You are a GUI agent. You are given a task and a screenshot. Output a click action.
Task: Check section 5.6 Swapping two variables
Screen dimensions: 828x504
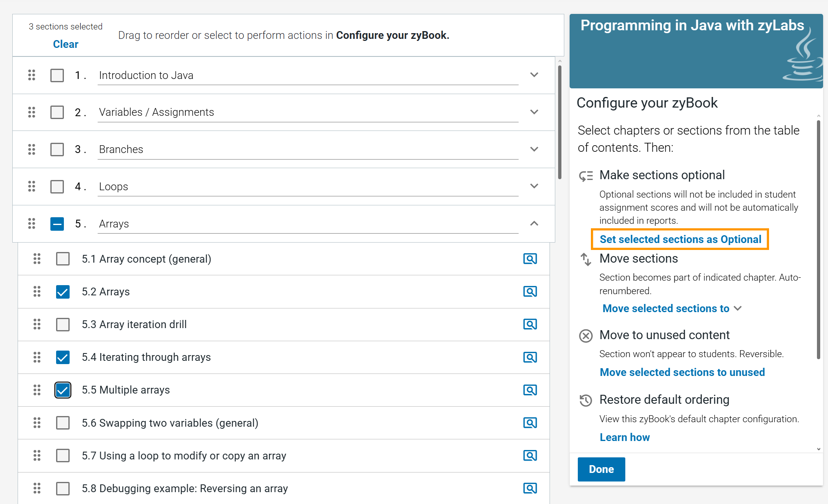63,423
